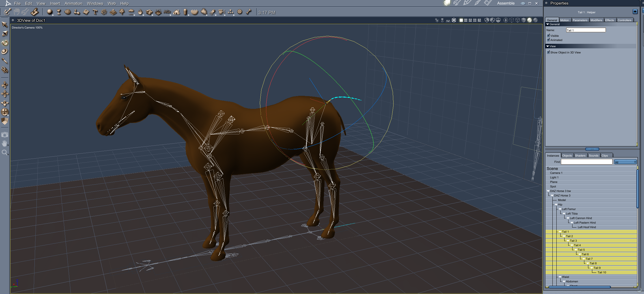Select the Rotate tool in left toolbar
Image resolution: width=644 pixels, height=294 pixels.
pyautogui.click(x=5, y=43)
